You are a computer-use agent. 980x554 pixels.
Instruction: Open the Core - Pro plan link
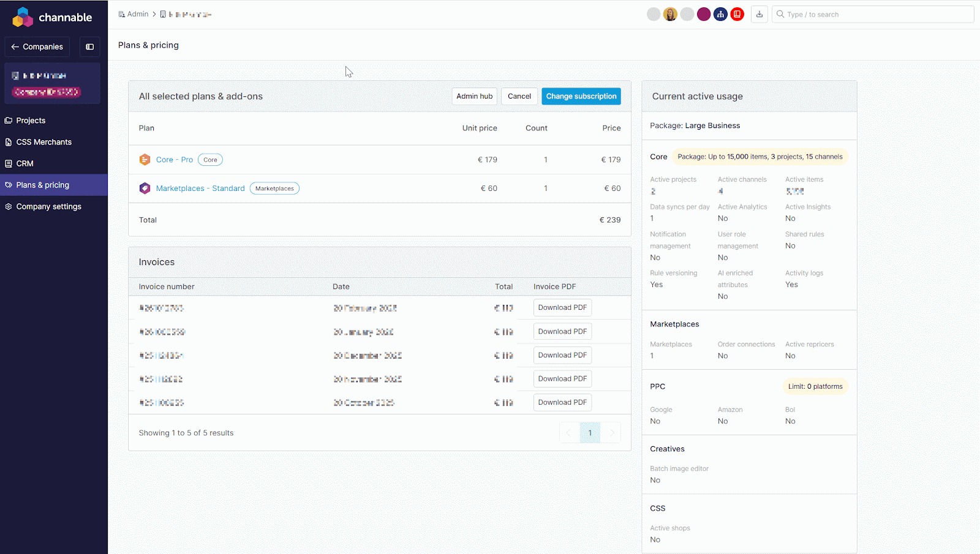click(x=174, y=160)
